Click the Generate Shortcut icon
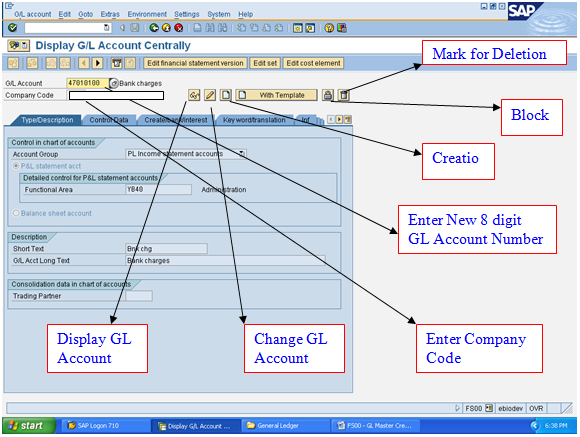This screenshot has height=437, width=580. coord(310,28)
